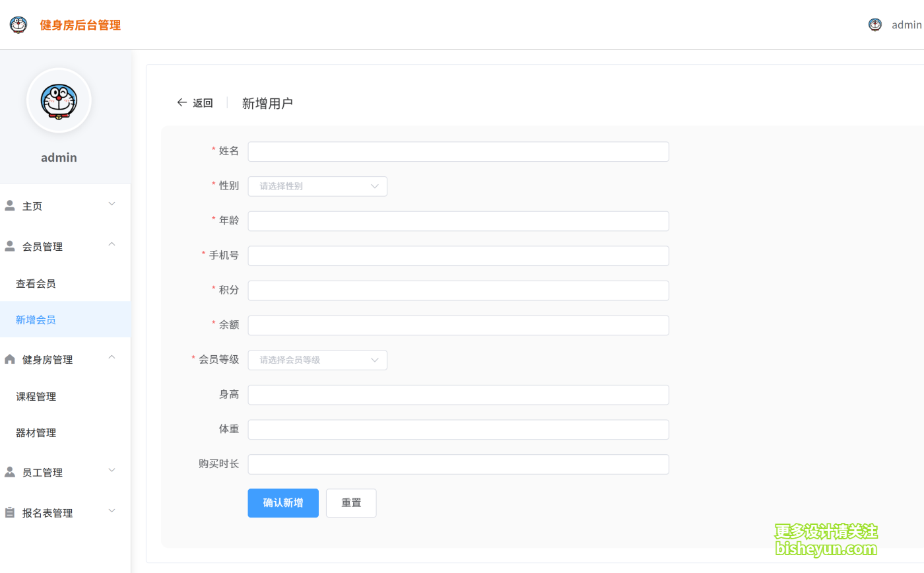Select the 会员管理 member management icon
This screenshot has height=573, width=924.
[10, 246]
